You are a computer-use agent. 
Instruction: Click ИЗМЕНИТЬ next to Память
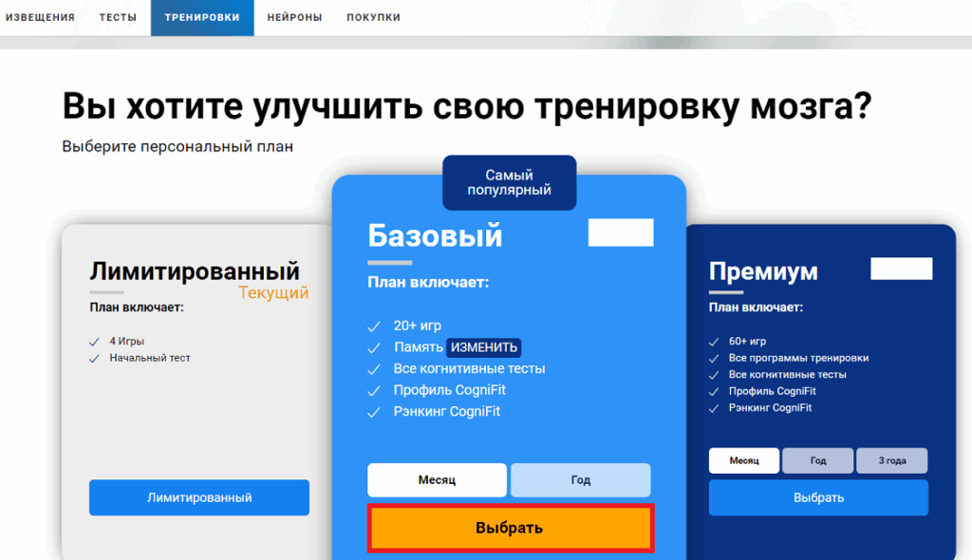tap(484, 347)
